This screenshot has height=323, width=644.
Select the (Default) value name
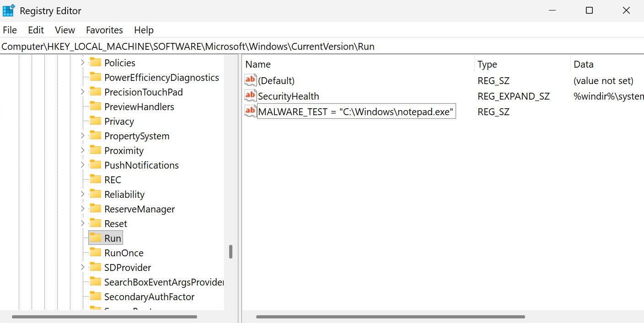pos(276,81)
